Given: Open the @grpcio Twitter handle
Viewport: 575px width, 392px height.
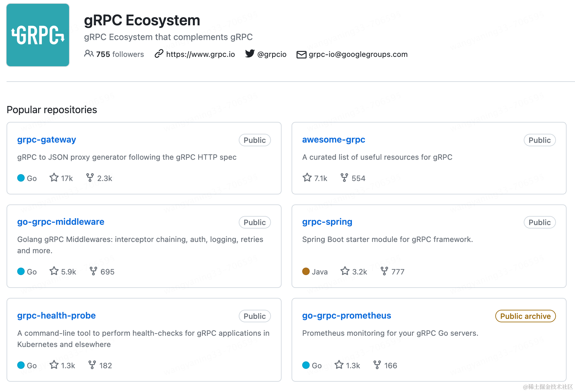Looking at the screenshot, I should 272,54.
